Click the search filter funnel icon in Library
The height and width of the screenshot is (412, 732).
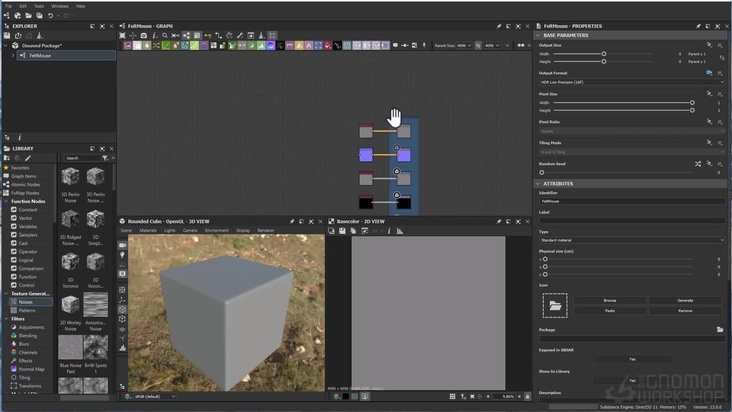(104, 158)
